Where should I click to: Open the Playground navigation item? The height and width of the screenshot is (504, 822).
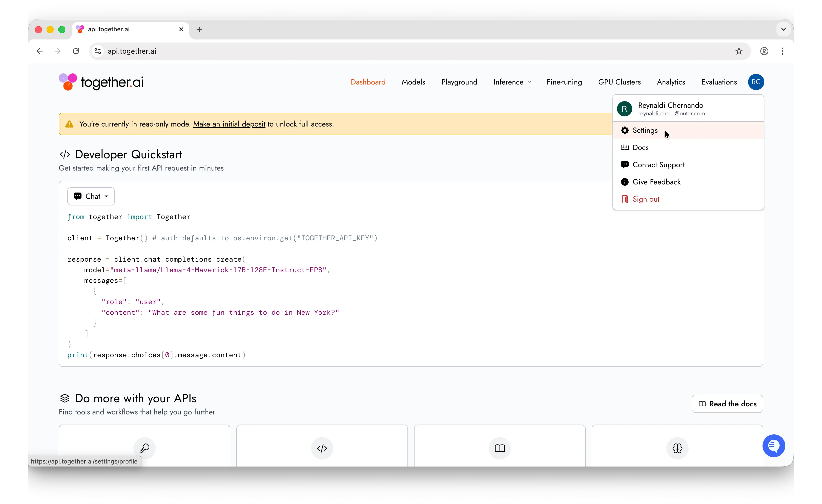point(459,82)
